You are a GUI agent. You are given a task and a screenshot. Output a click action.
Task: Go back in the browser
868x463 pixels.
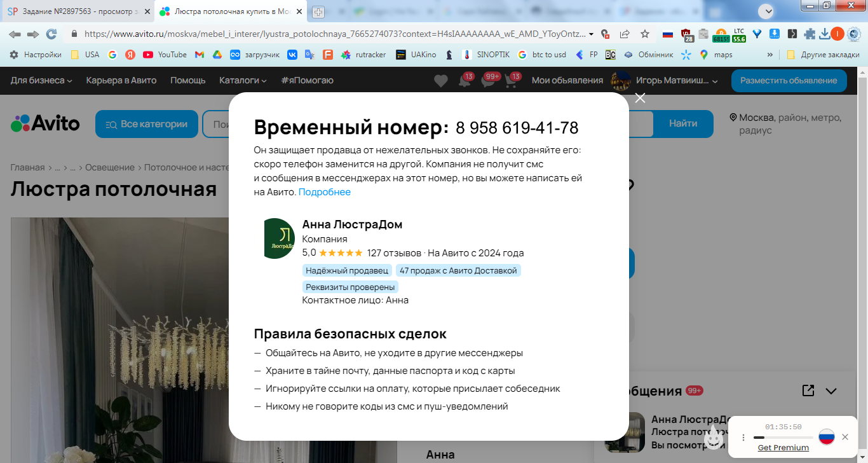point(15,34)
